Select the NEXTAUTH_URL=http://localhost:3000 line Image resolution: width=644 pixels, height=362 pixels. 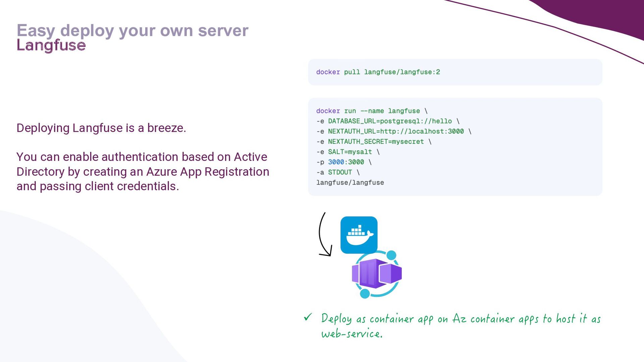point(394,131)
